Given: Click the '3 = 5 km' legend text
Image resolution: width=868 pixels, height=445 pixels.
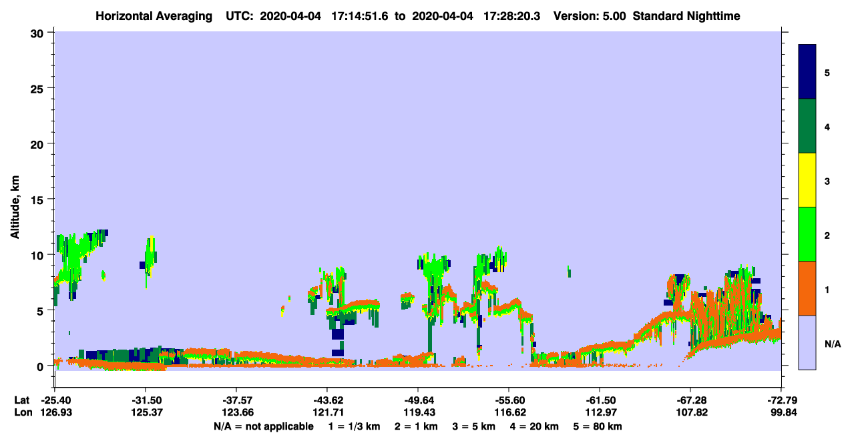Looking at the screenshot, I should (x=473, y=426).
